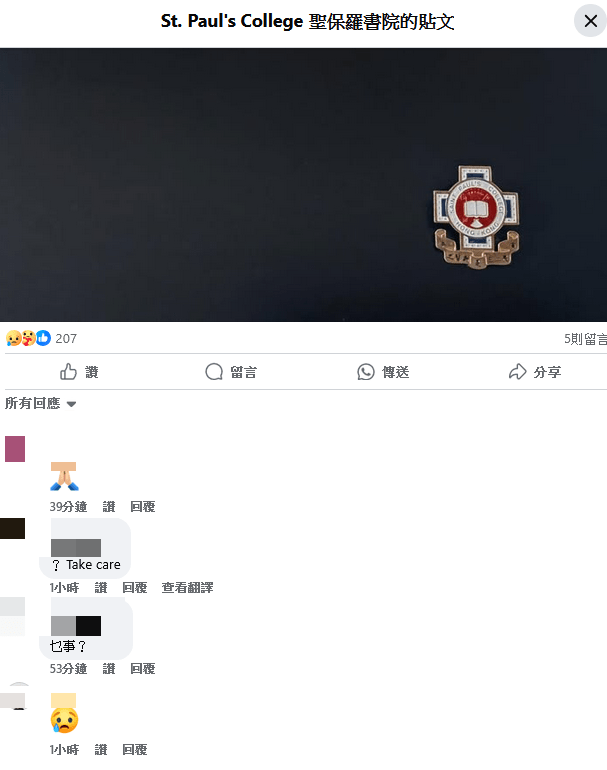The image size is (607, 770).
Task: Open the college badge post image
Action: click(x=304, y=185)
